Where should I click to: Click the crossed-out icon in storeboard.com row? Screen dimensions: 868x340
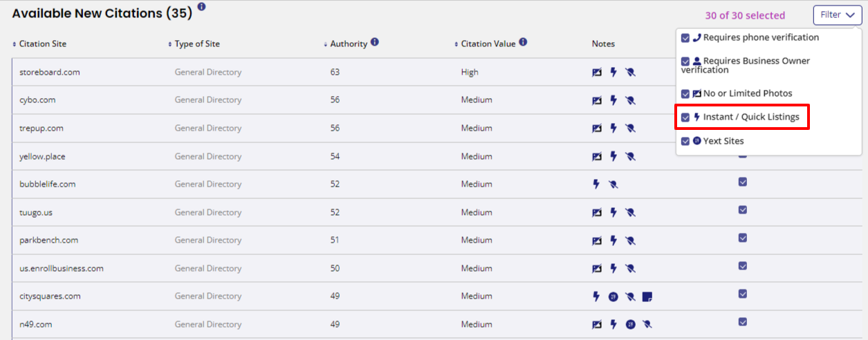pyautogui.click(x=630, y=72)
